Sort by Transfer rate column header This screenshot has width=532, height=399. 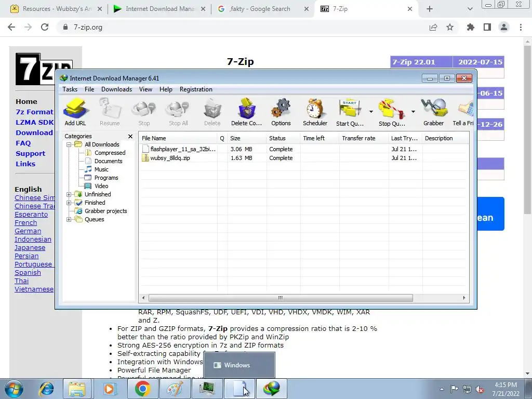click(x=364, y=138)
